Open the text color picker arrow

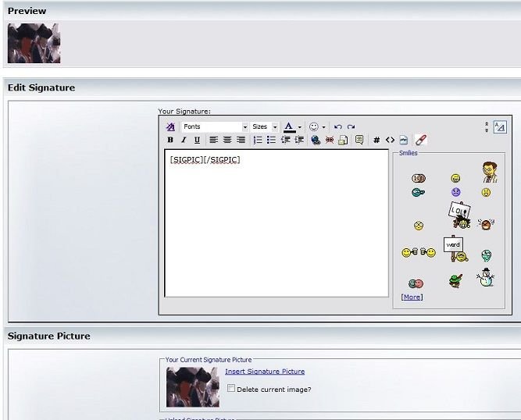pyautogui.click(x=300, y=126)
